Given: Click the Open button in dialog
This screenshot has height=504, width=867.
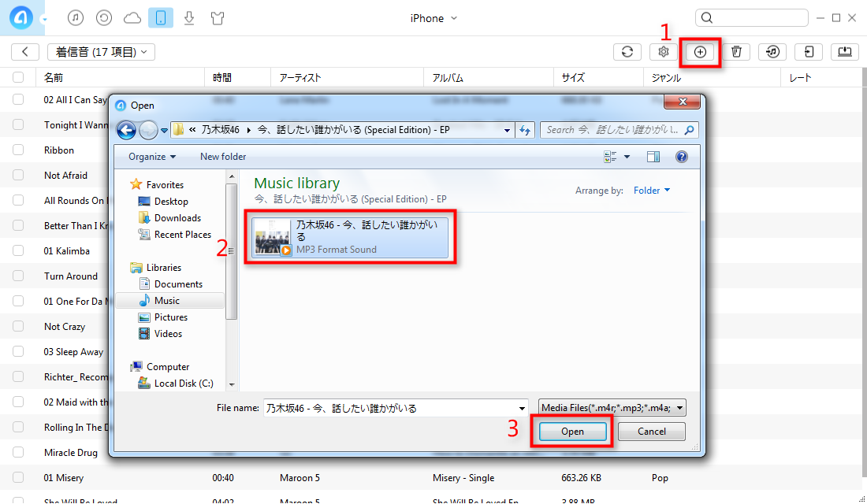Looking at the screenshot, I should 572,432.
